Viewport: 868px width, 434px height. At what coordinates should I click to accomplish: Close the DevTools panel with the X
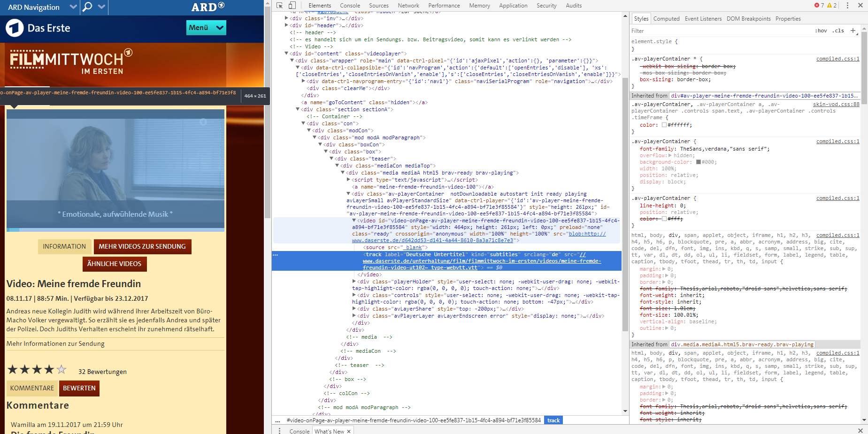click(x=860, y=6)
